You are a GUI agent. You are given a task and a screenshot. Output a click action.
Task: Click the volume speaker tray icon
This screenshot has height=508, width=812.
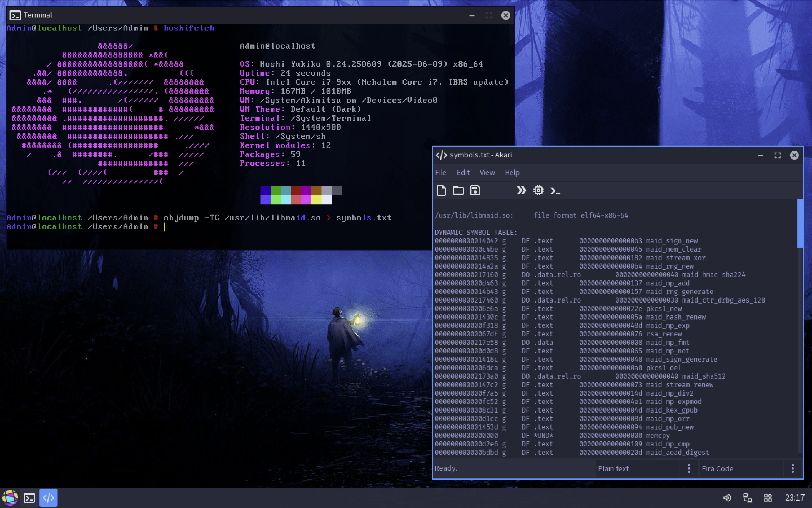coord(727,498)
